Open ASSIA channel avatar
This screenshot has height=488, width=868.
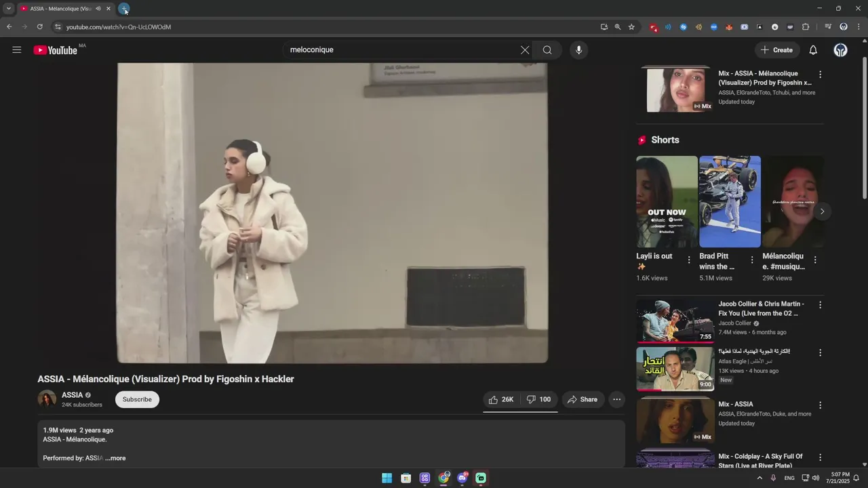[x=47, y=400]
